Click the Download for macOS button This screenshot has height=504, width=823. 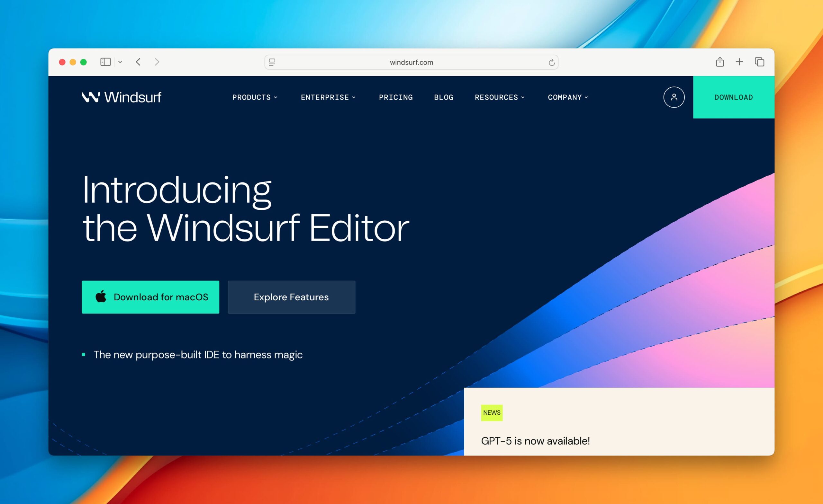(151, 297)
